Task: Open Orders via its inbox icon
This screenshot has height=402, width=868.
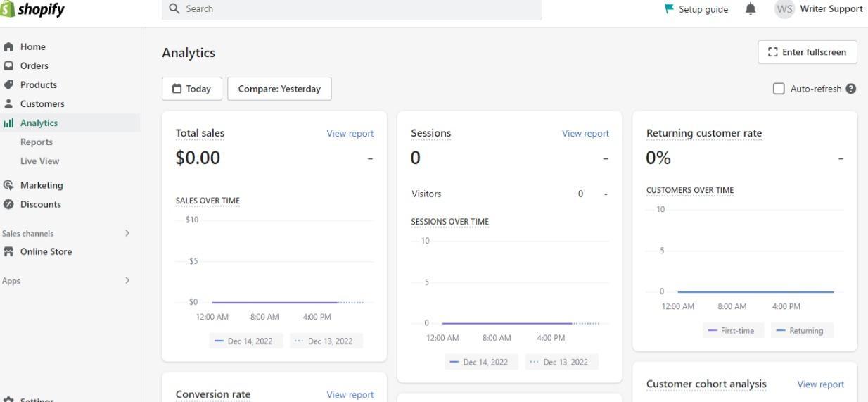Action: [x=8, y=66]
